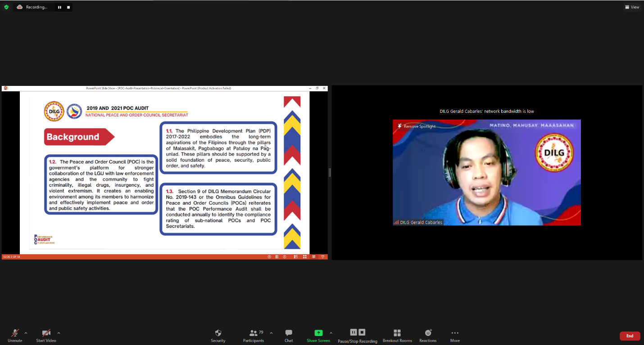644x345 pixels.
Task: Open the Reactions menu
Action: pyautogui.click(x=428, y=336)
